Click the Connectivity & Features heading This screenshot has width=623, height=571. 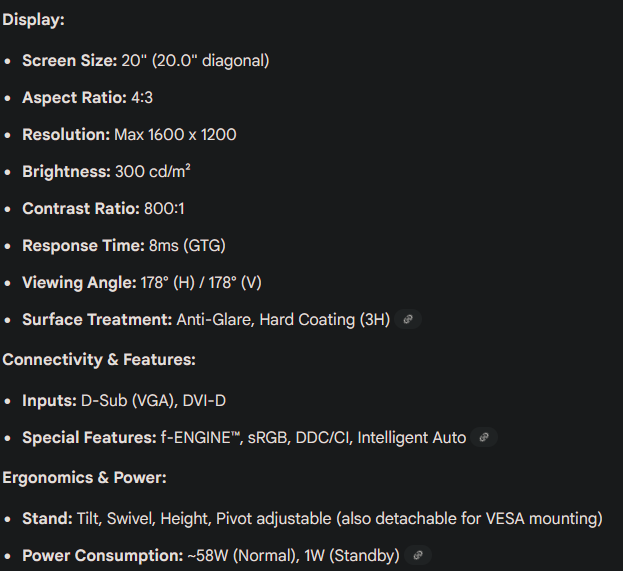tap(98, 359)
